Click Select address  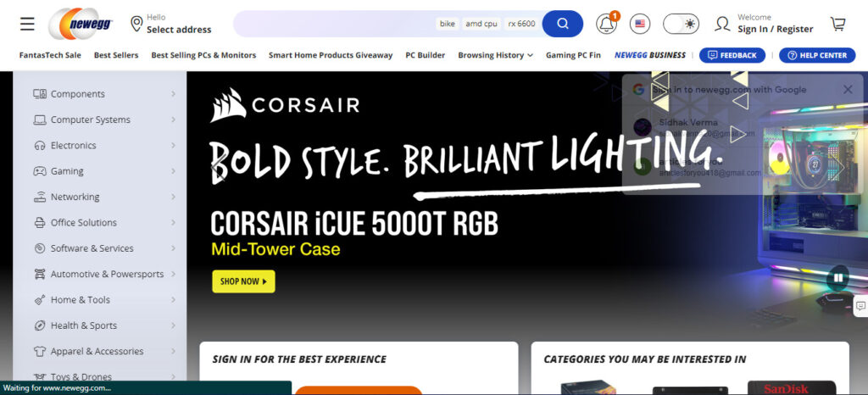point(179,30)
